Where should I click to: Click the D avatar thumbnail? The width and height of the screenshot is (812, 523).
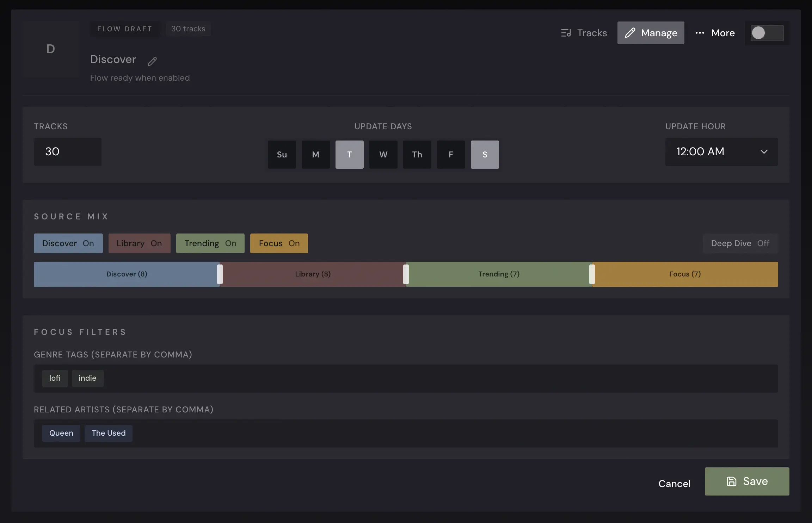(x=51, y=49)
